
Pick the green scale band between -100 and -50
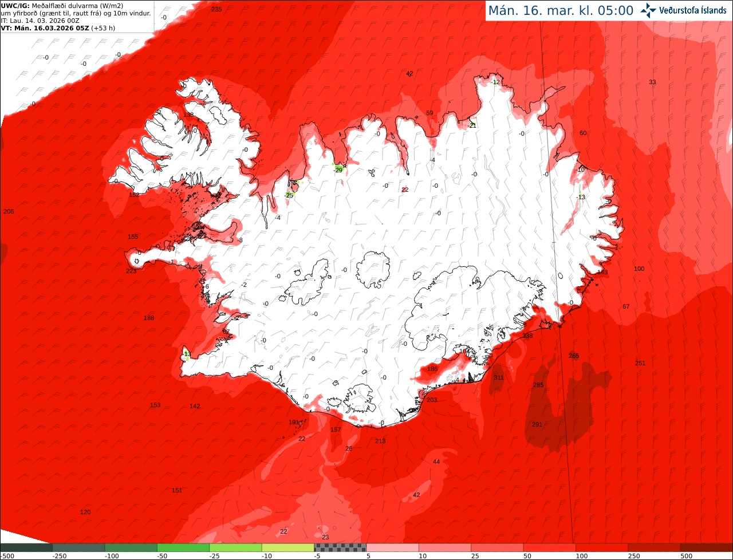tap(131, 547)
